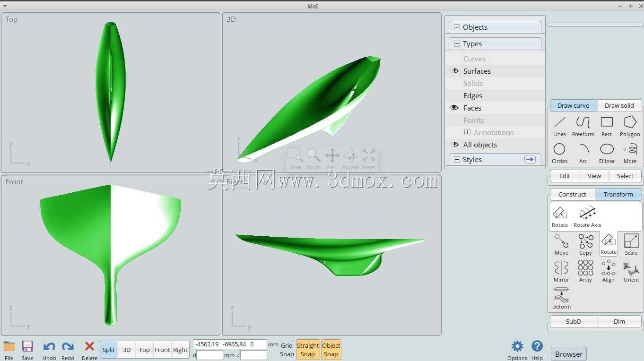
Task: Click the Undo arrow
Action: pyautogui.click(x=49, y=350)
